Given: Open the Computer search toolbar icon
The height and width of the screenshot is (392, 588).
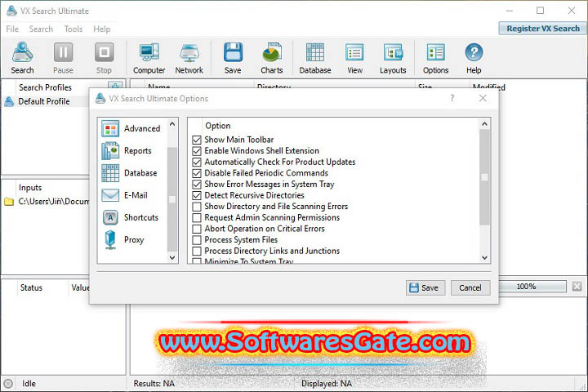Looking at the screenshot, I should (149, 57).
